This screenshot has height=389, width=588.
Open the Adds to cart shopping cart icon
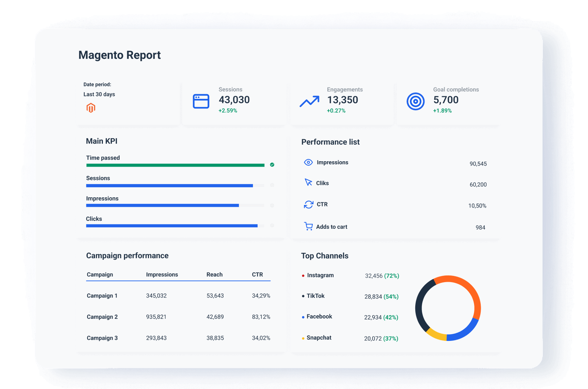pos(308,226)
